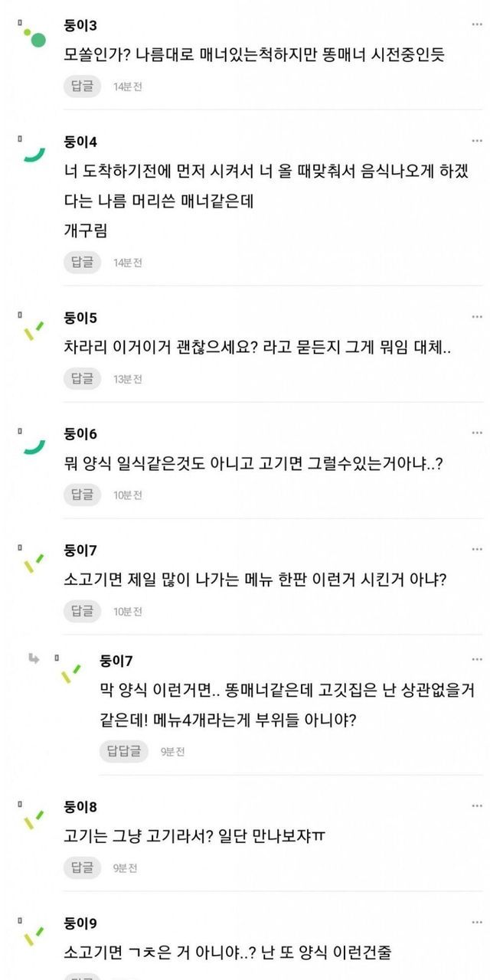This screenshot has height=980, width=490.
Task: Click 둥이4's green arc profile avatar
Action: [x=34, y=153]
